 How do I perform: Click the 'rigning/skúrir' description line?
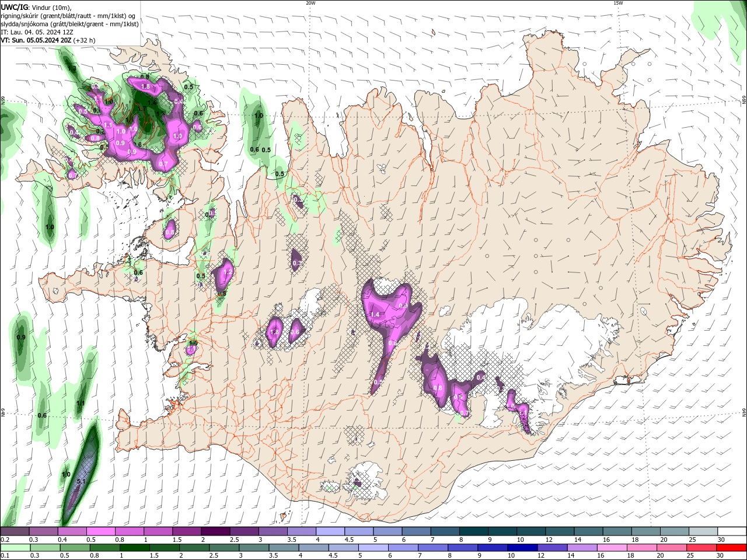(68, 16)
